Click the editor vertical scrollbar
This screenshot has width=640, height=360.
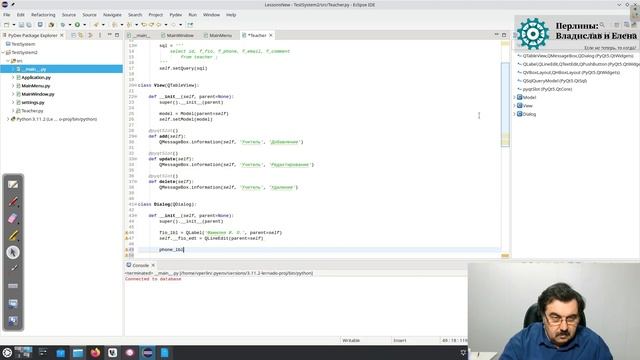pos(505,104)
